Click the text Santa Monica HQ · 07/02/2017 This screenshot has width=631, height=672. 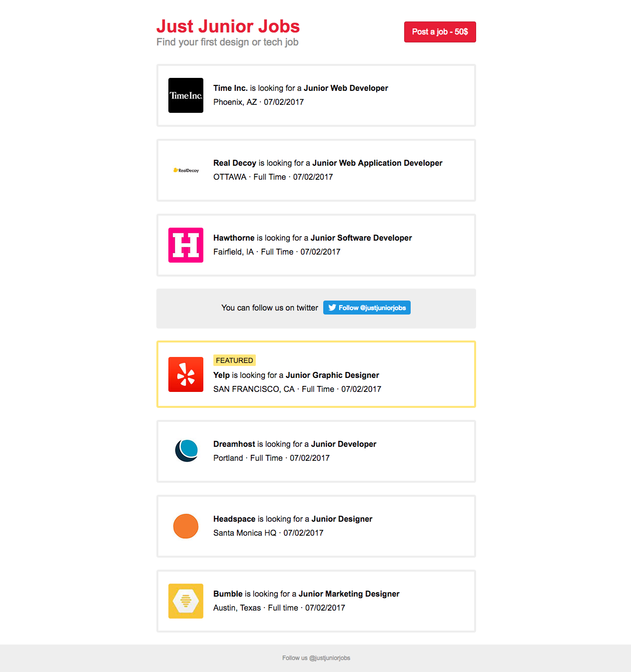coord(268,533)
